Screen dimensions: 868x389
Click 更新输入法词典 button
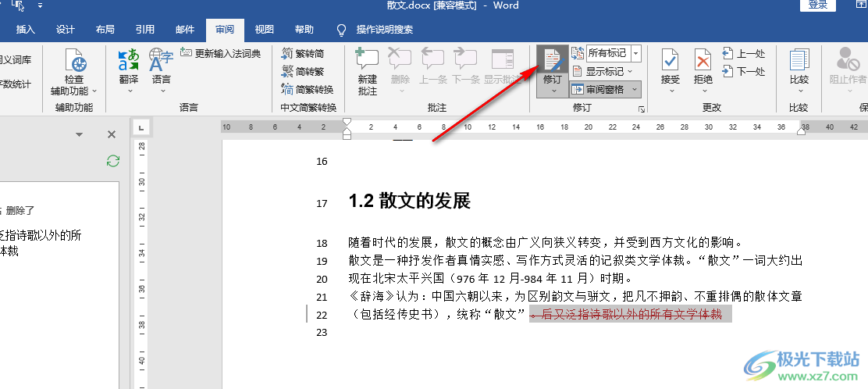coord(220,54)
